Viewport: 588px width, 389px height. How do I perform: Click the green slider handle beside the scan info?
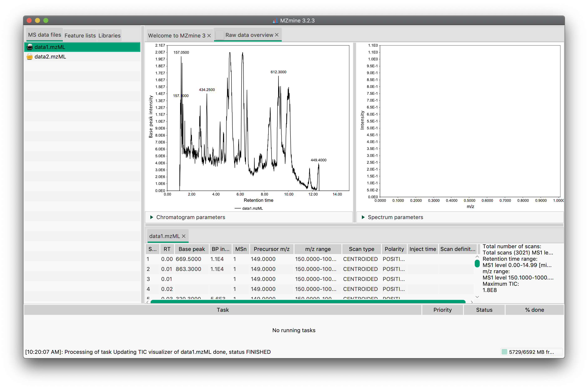pyautogui.click(x=477, y=264)
